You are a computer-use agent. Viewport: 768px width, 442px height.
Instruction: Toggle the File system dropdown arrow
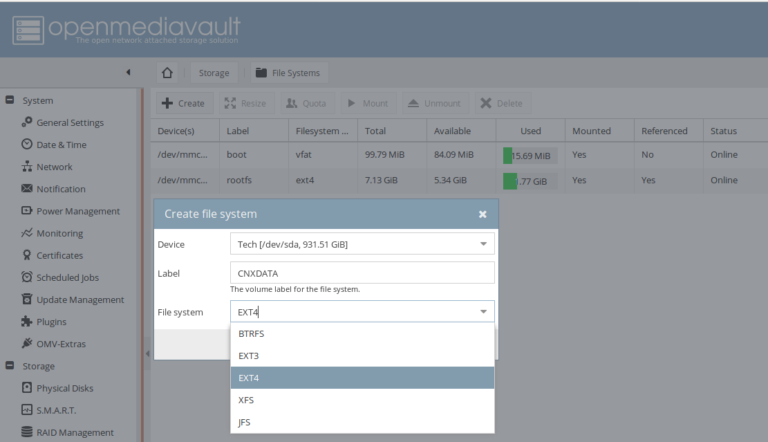tap(483, 312)
